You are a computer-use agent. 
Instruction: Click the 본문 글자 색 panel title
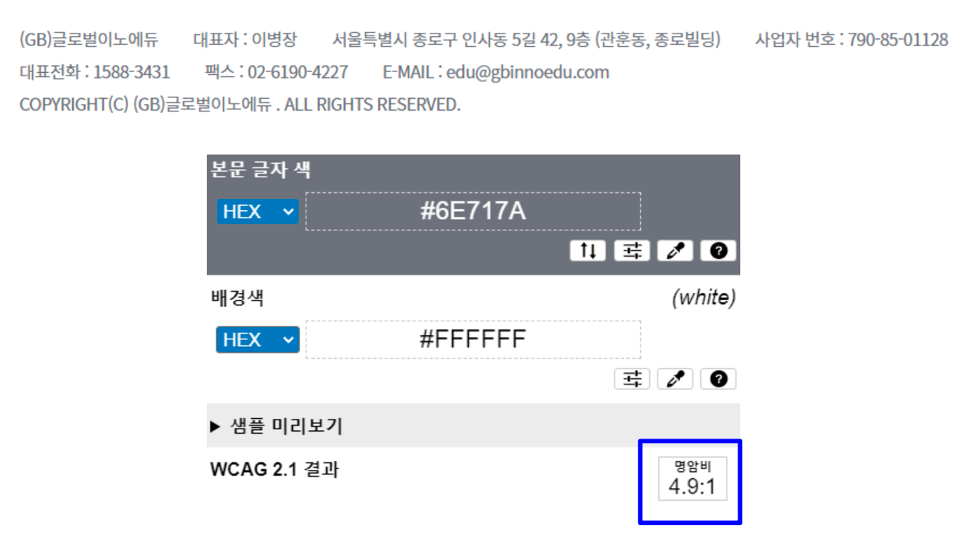coord(260,169)
